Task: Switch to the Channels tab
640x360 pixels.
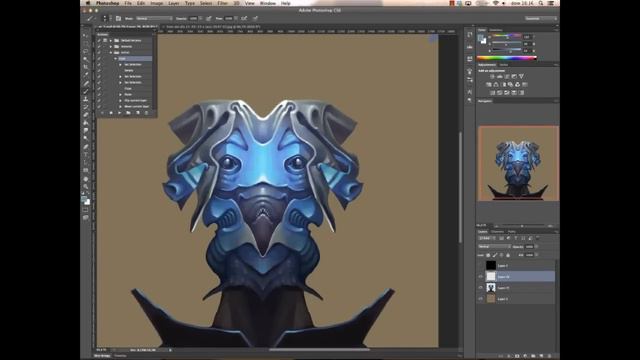Action: pos(497,231)
